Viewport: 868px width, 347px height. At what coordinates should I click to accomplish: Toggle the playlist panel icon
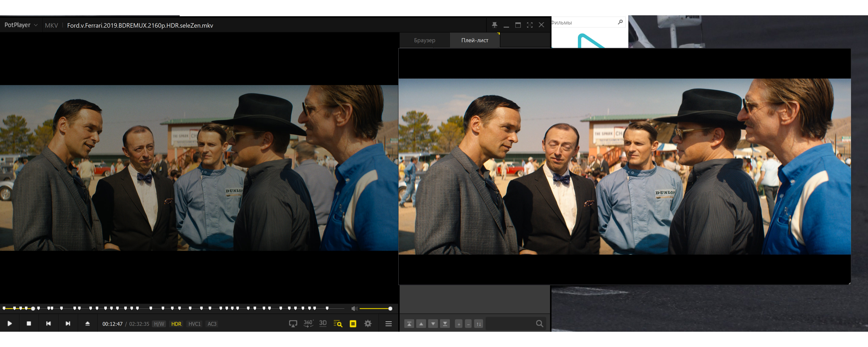(x=353, y=323)
